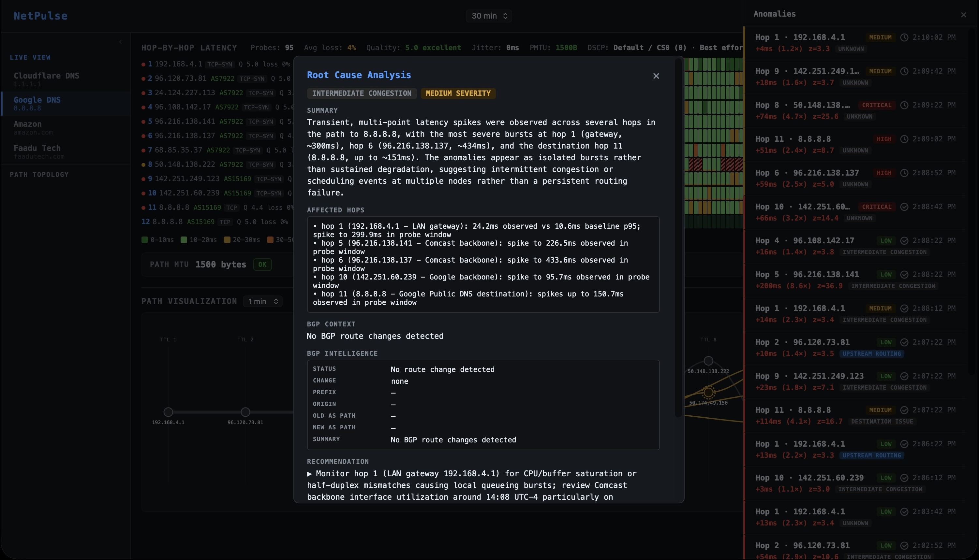Select Google DNS target
The width and height of the screenshot is (979, 560).
point(66,103)
